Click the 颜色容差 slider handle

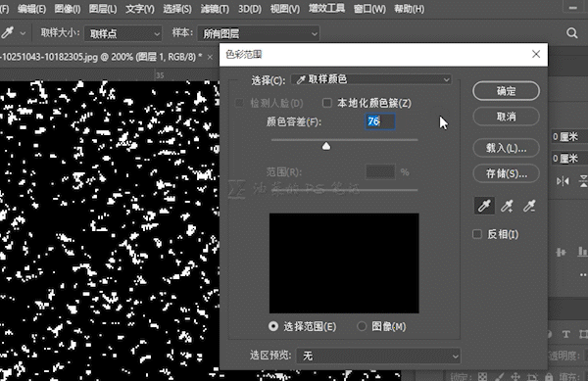(326, 146)
